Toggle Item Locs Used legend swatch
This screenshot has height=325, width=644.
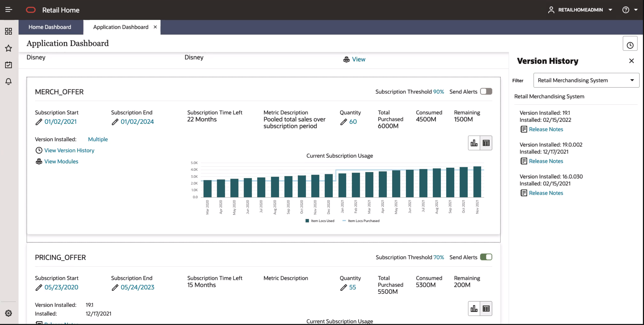tap(307, 221)
